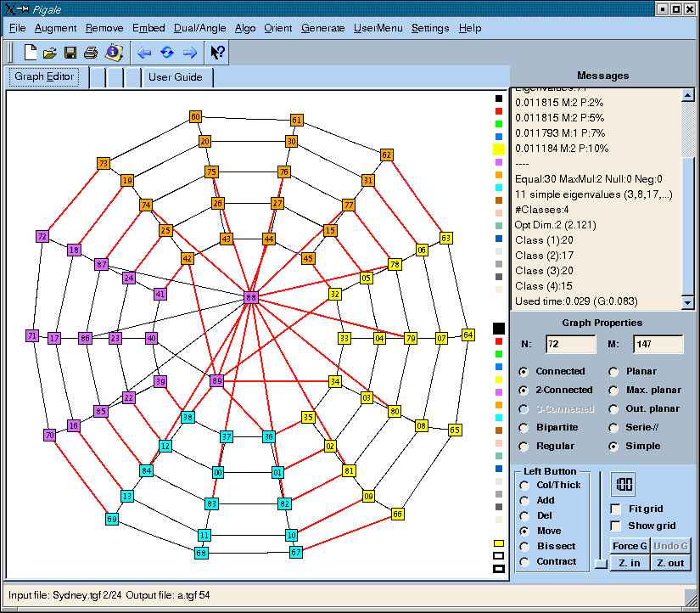Load next graph with the right arrow
The width and height of the screenshot is (700, 613).
190,53
